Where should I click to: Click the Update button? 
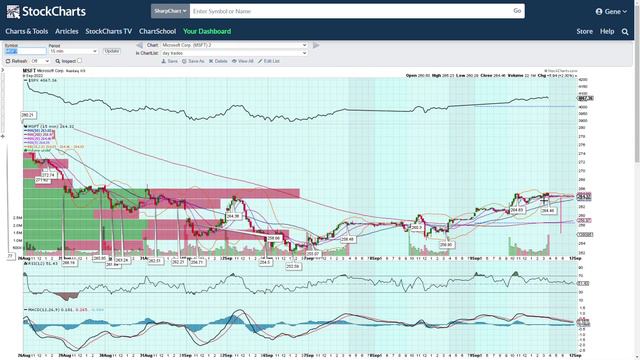coord(111,51)
